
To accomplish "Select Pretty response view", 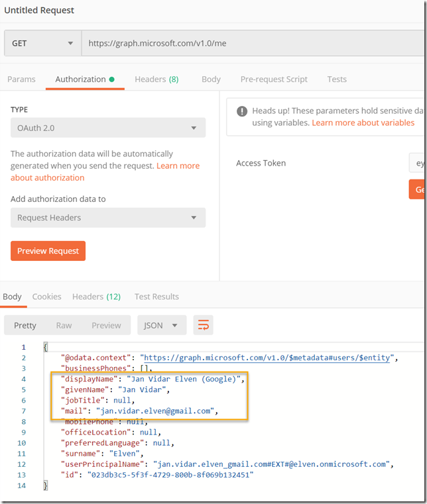I will 25,325.
